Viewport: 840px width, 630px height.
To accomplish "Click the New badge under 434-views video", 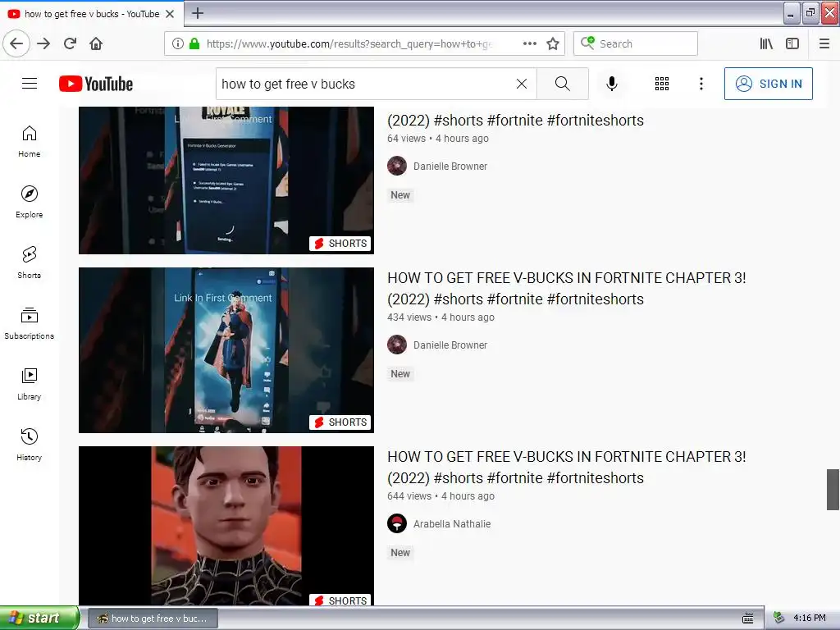I will click(400, 374).
